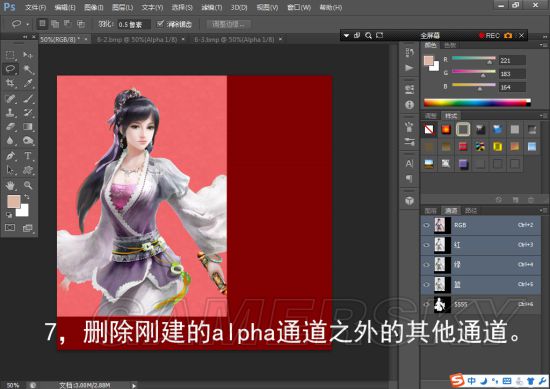Click the R channel color slider
550x389 pixels.
pos(474,58)
